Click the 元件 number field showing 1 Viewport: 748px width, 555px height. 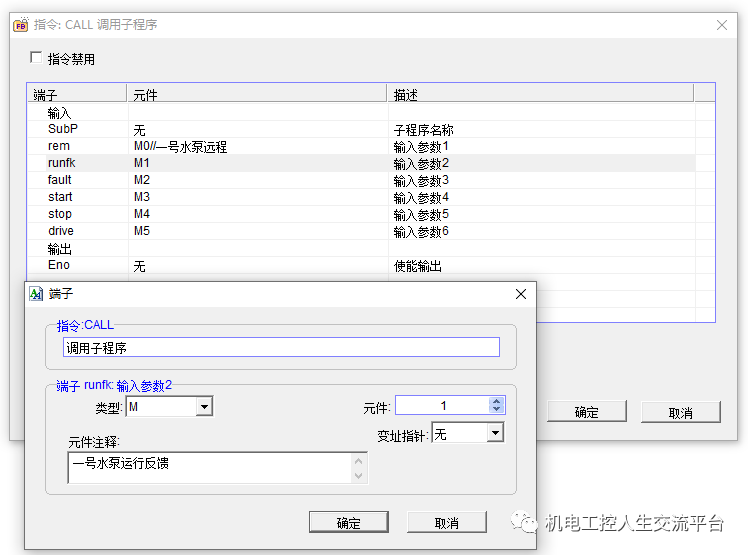coord(443,406)
